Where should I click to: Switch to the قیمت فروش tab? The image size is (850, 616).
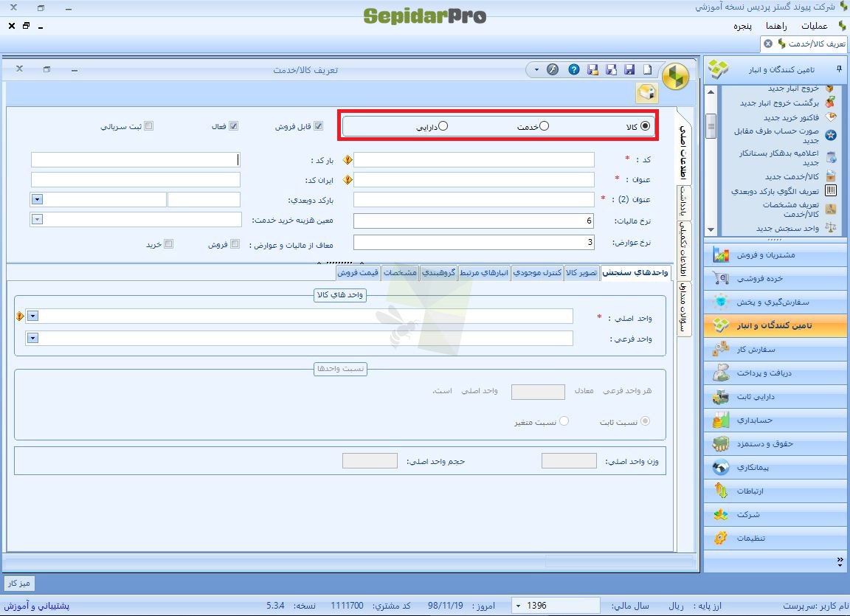(x=358, y=272)
